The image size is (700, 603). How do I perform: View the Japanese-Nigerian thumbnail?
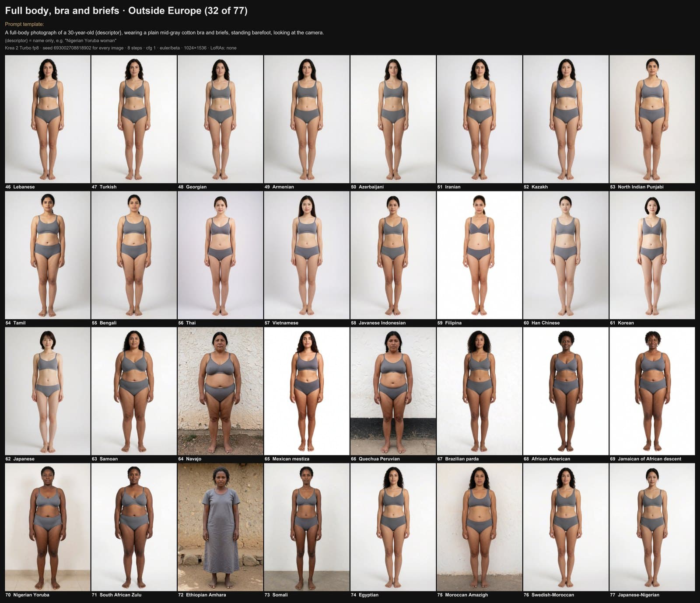[652, 527]
